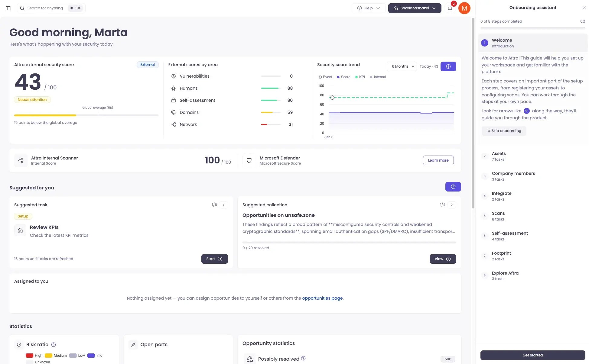Open the notifications bell
Screen dimensions: 589x364
450,8
